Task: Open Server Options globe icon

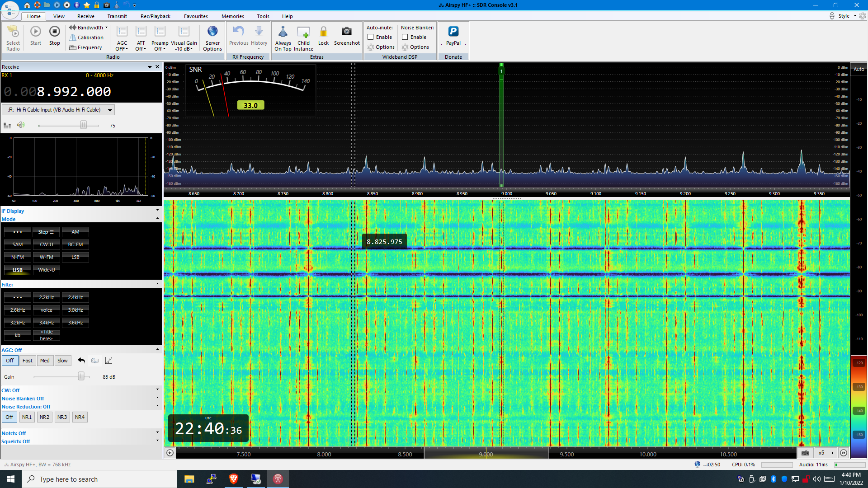Action: [x=212, y=32]
